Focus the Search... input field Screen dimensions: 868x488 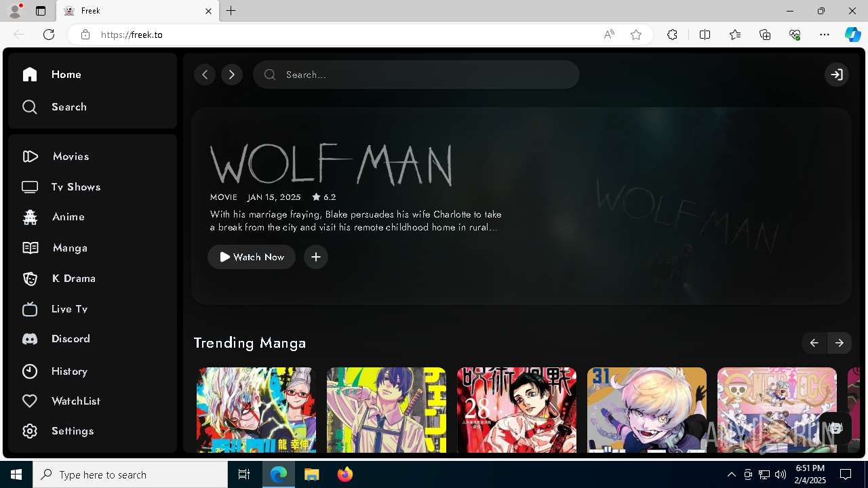416,75
